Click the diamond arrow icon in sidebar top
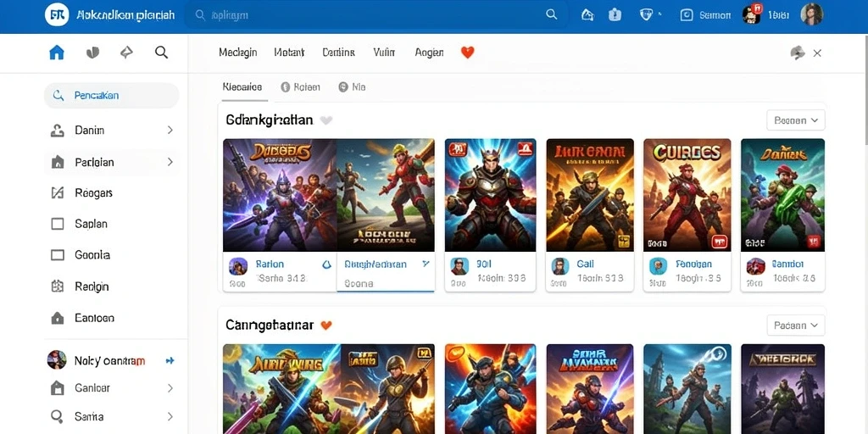The width and height of the screenshot is (868, 434). pyautogui.click(x=127, y=53)
